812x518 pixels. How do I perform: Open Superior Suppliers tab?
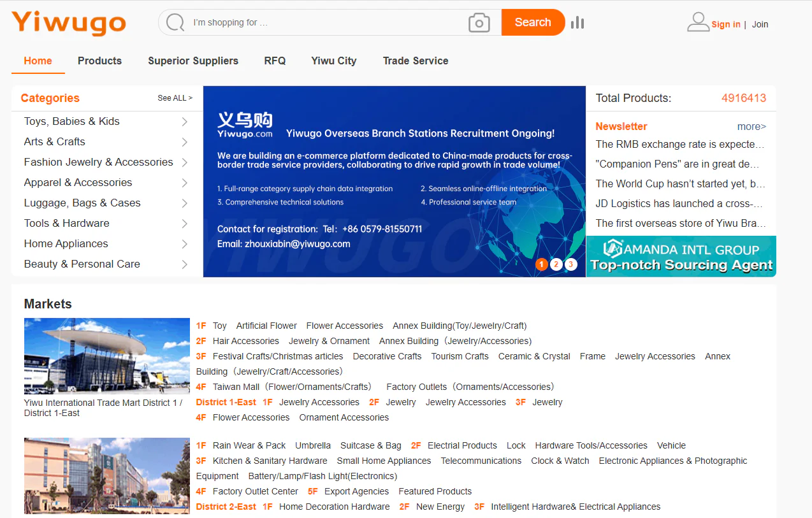click(193, 61)
